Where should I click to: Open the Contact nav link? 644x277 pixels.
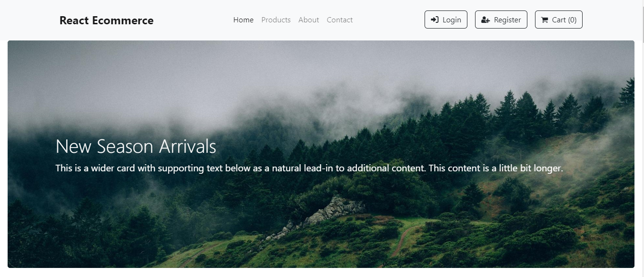(x=340, y=20)
